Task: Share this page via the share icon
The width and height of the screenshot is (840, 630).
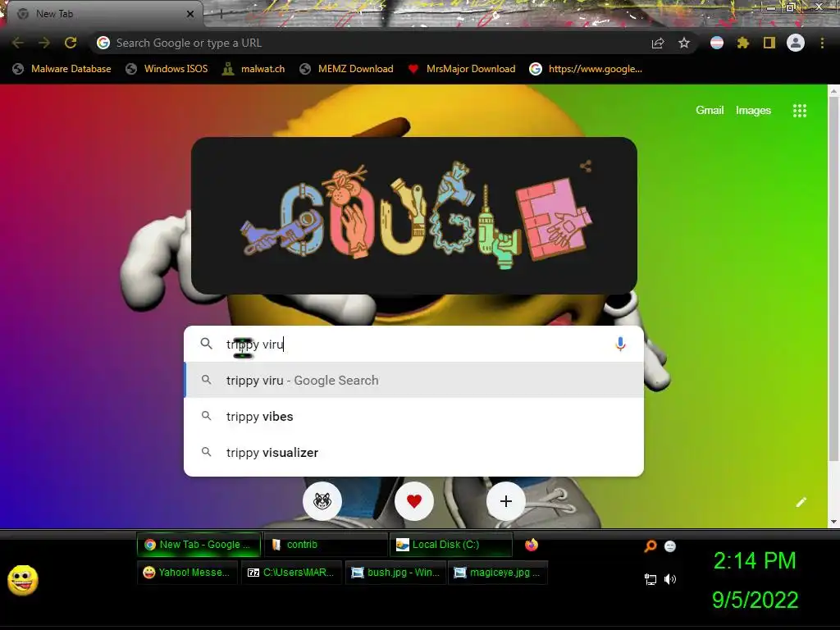Action: pos(658,43)
